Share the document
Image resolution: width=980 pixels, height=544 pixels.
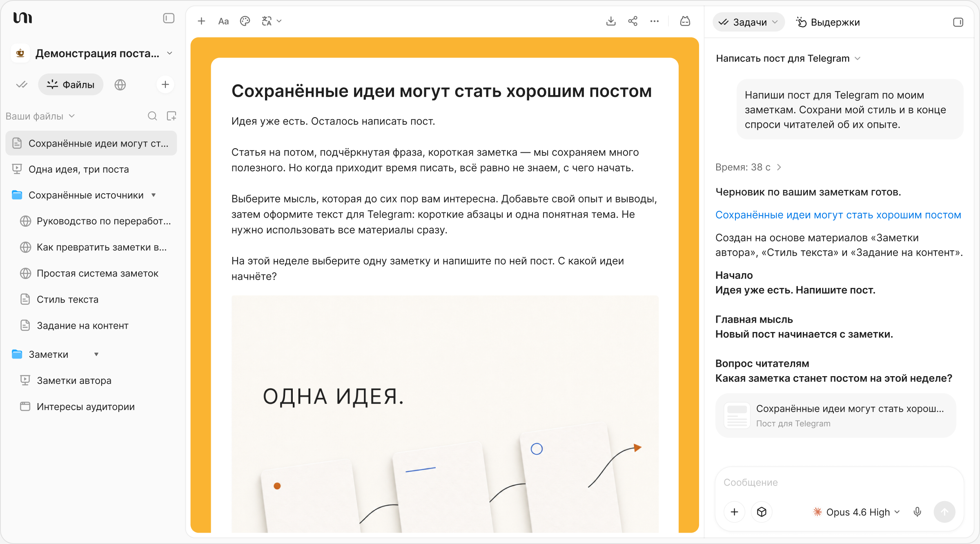[633, 21]
